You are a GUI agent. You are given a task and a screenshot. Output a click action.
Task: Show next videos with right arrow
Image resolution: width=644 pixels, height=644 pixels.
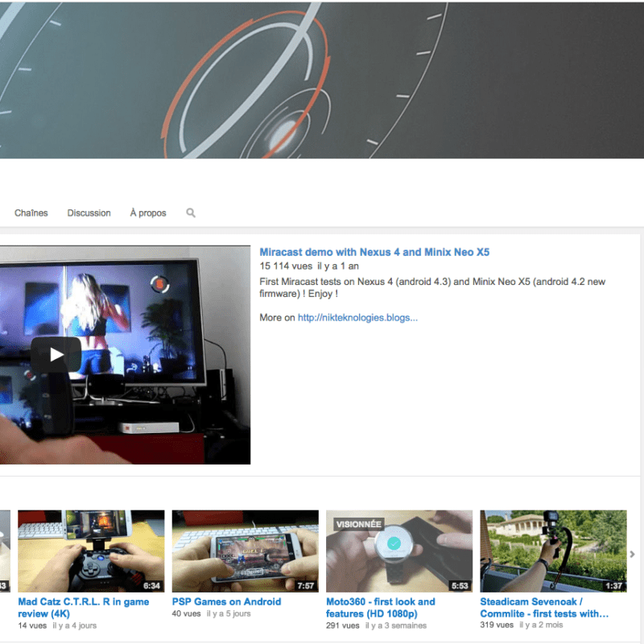click(x=633, y=555)
